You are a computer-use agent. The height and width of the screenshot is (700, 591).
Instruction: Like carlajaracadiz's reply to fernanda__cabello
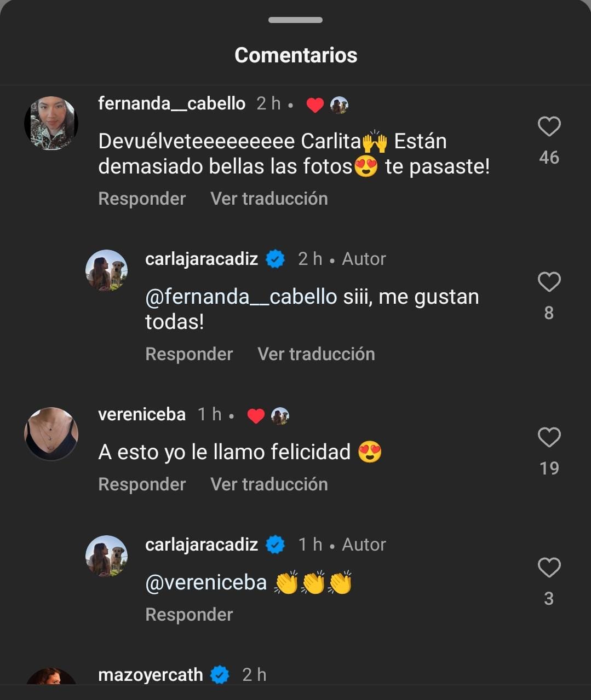tap(549, 282)
